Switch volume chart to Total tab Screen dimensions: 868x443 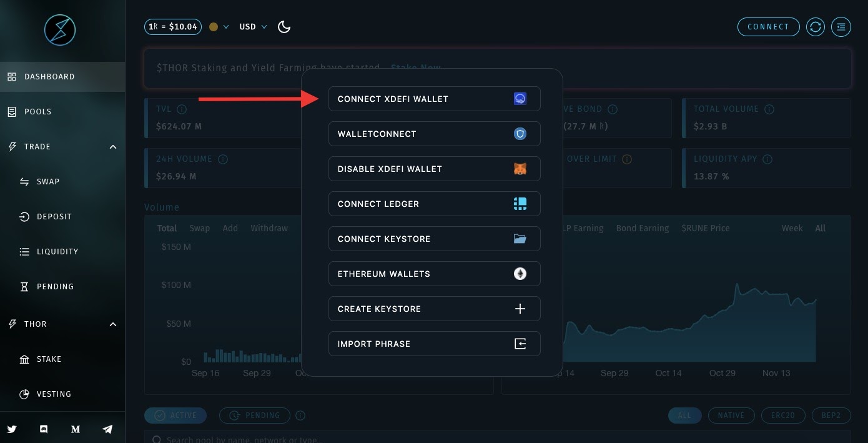pos(167,228)
